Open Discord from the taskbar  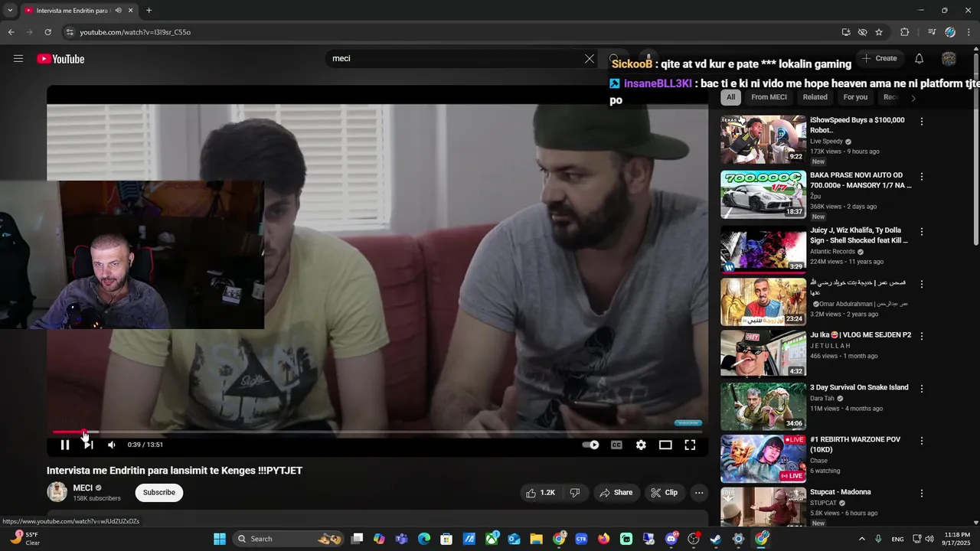pyautogui.click(x=671, y=539)
